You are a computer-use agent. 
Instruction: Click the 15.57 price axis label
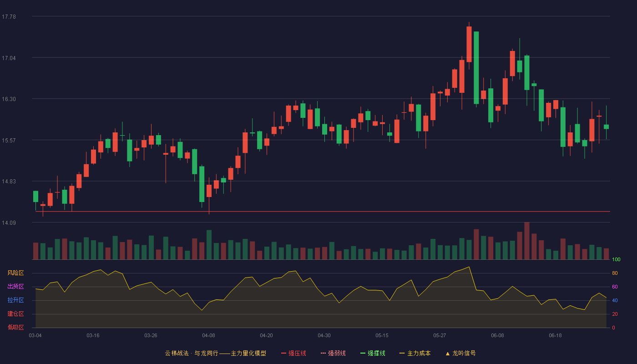tap(9, 140)
